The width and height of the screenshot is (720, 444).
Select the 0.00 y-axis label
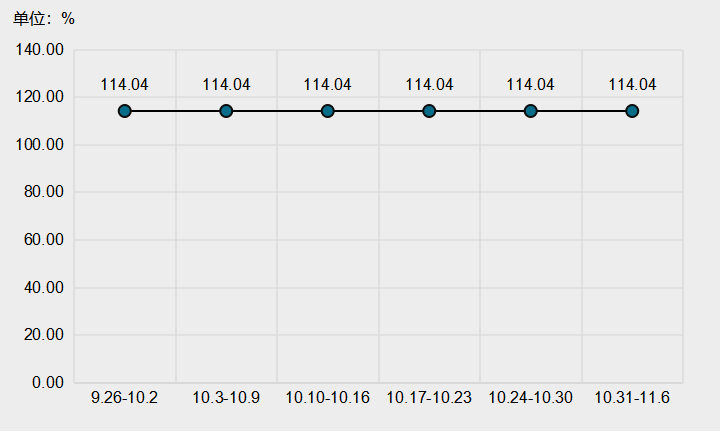49,383
